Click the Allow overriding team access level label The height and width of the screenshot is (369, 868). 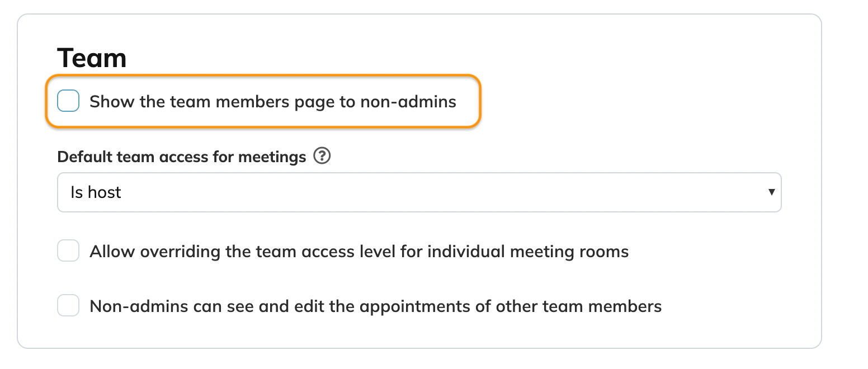[359, 252]
